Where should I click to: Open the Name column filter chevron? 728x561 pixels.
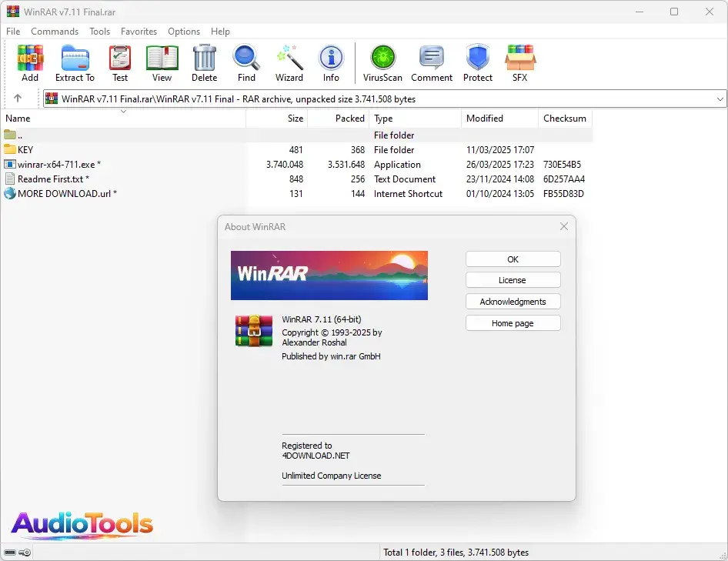[123, 111]
